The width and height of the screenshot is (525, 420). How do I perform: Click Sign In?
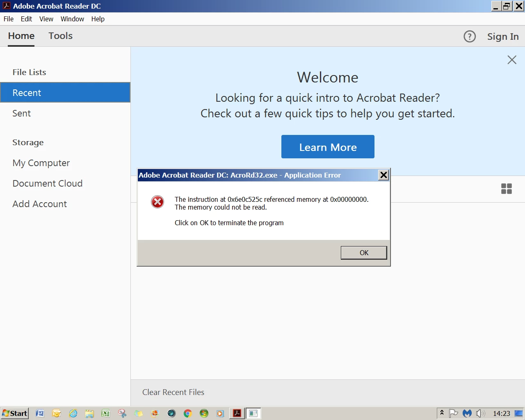coord(503,37)
